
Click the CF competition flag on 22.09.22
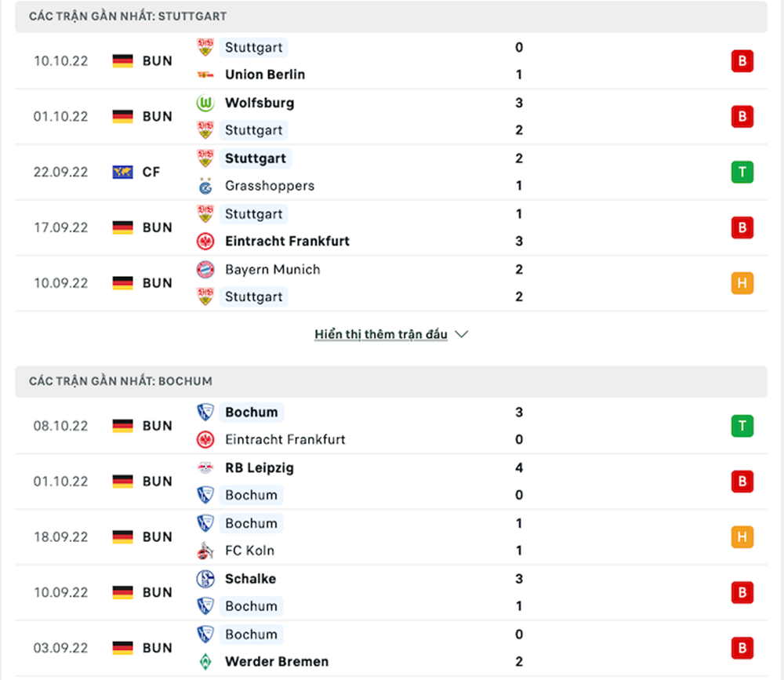tap(122, 172)
